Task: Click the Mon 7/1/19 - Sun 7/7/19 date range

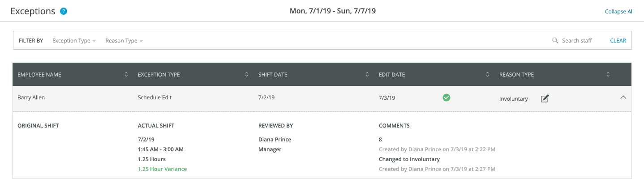Action: (x=333, y=11)
